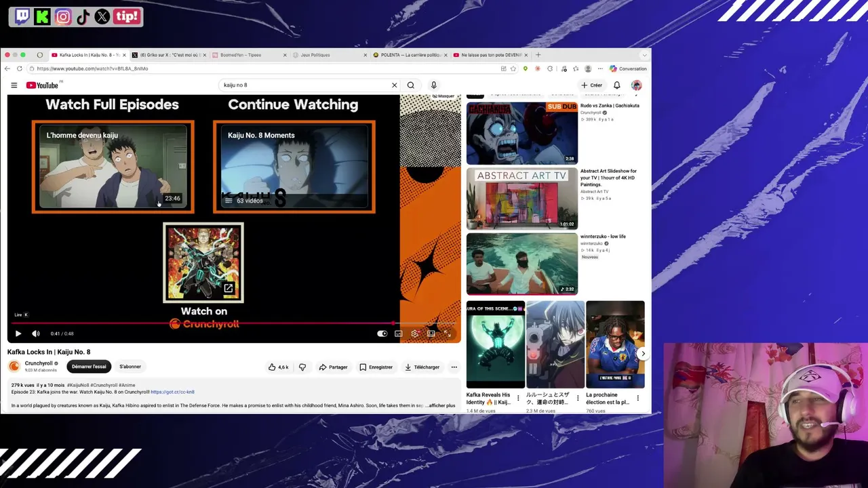Click the Masquer end-screen toggle
This screenshot has height=488, width=868.
tap(443, 96)
